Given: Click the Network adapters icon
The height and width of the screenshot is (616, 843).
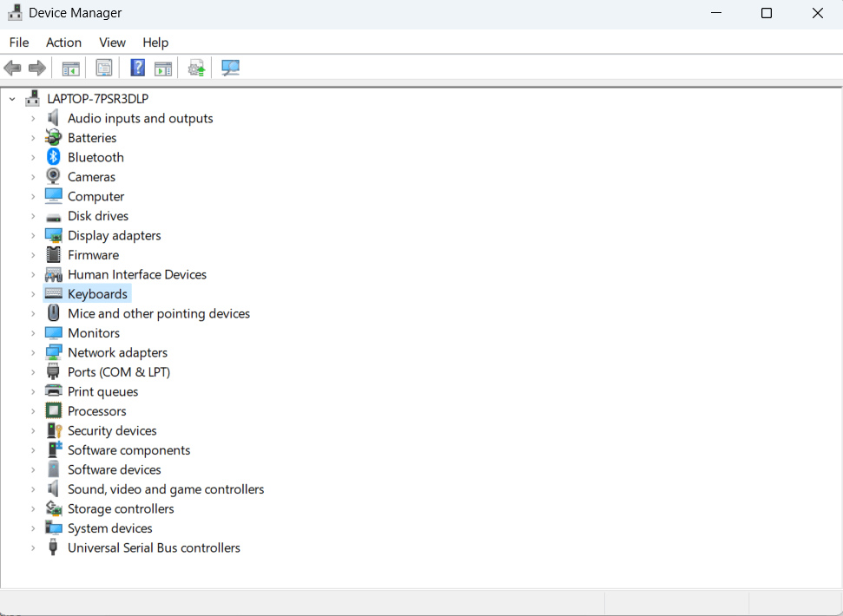Looking at the screenshot, I should (x=53, y=352).
